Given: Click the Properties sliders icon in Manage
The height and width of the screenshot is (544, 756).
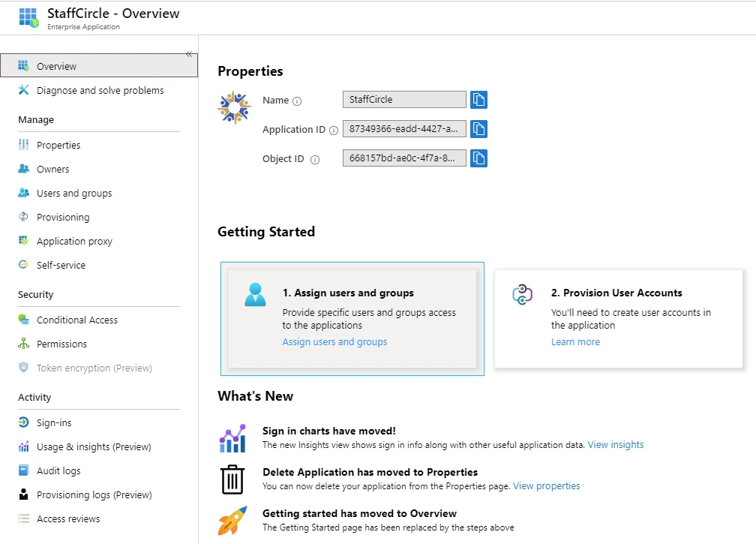Looking at the screenshot, I should (23, 145).
